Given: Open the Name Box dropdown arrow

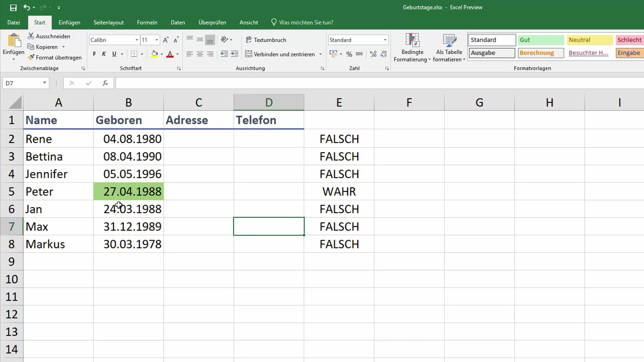Looking at the screenshot, I should click(44, 83).
